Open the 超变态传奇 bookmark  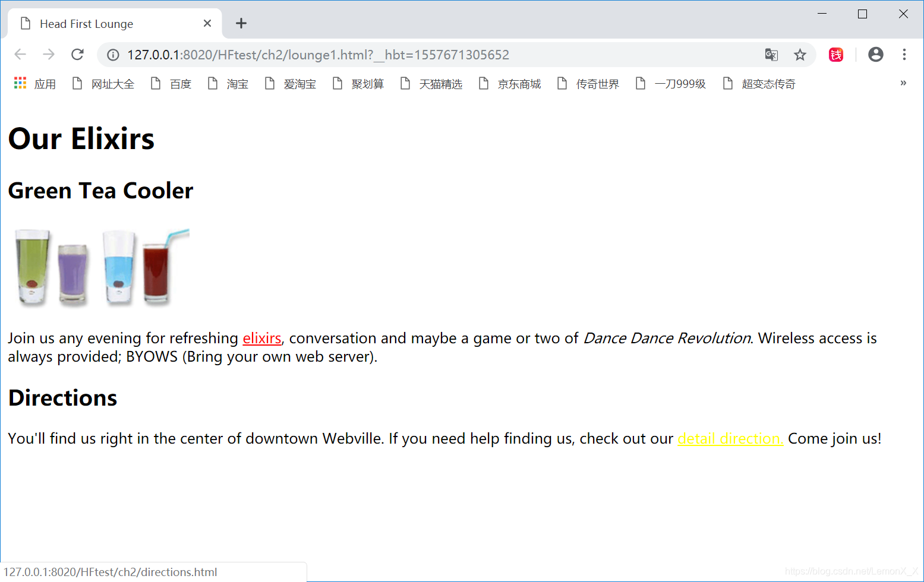pyautogui.click(x=759, y=84)
